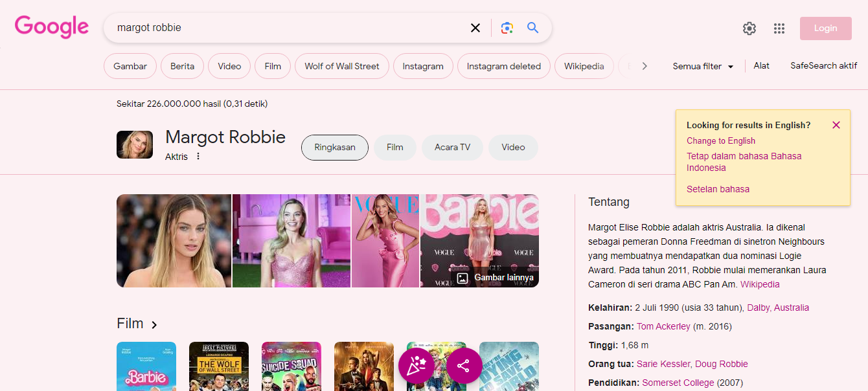This screenshot has width=868, height=391.
Task: Select the Gambar filter chip
Action: 130,66
